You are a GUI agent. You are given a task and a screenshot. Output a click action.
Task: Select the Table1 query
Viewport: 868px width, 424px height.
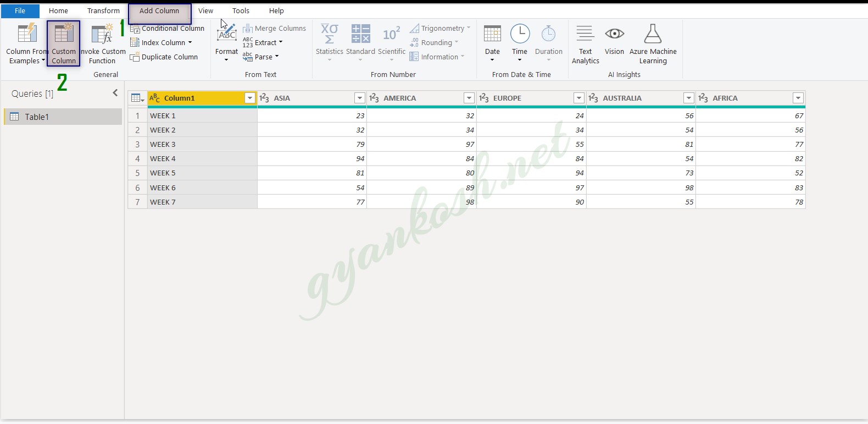[x=63, y=117]
